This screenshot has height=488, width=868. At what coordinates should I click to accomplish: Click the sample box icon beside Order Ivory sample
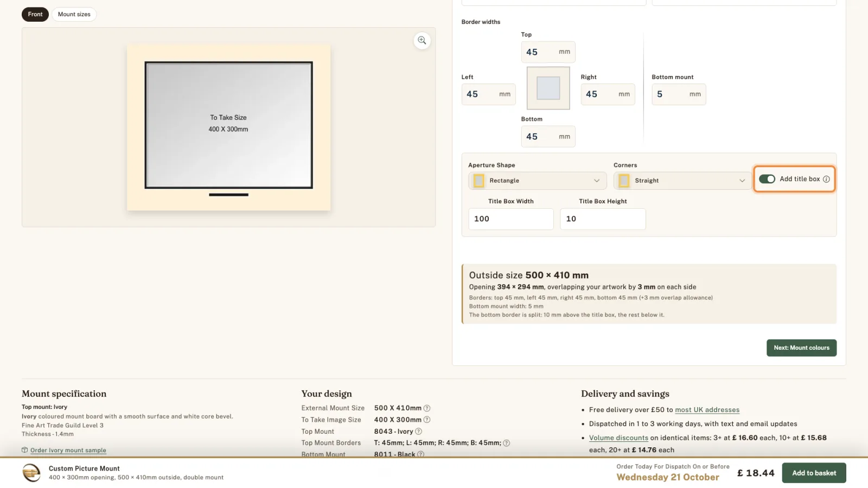coord(24,450)
